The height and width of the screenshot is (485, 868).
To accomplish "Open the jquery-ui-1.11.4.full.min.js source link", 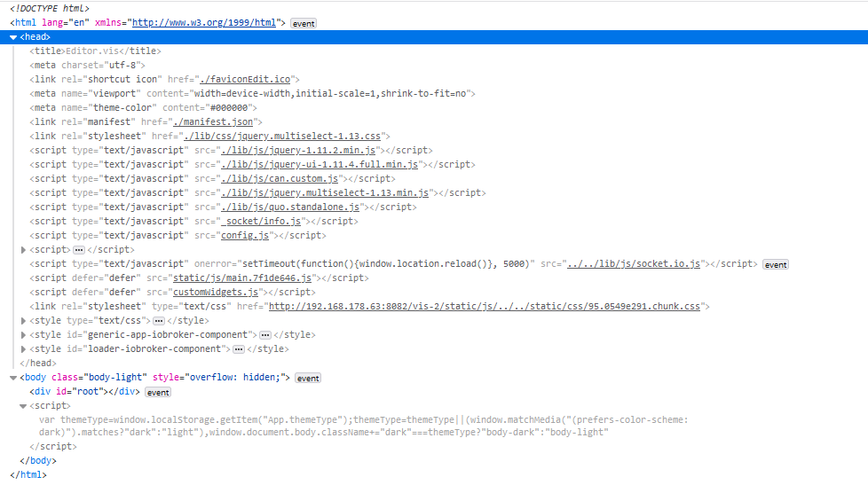I will [319, 164].
